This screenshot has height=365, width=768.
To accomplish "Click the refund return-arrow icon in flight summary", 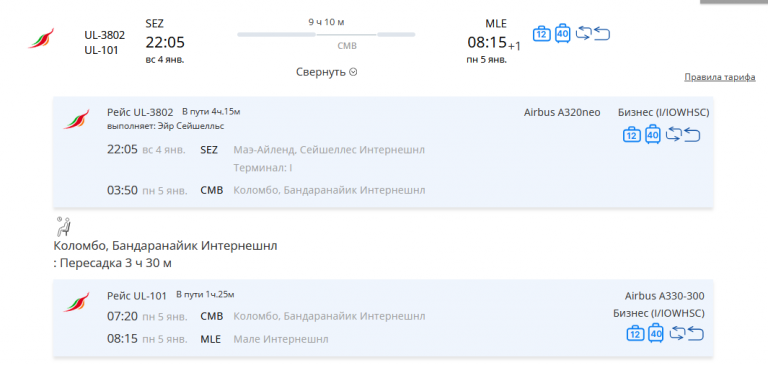I will (601, 34).
